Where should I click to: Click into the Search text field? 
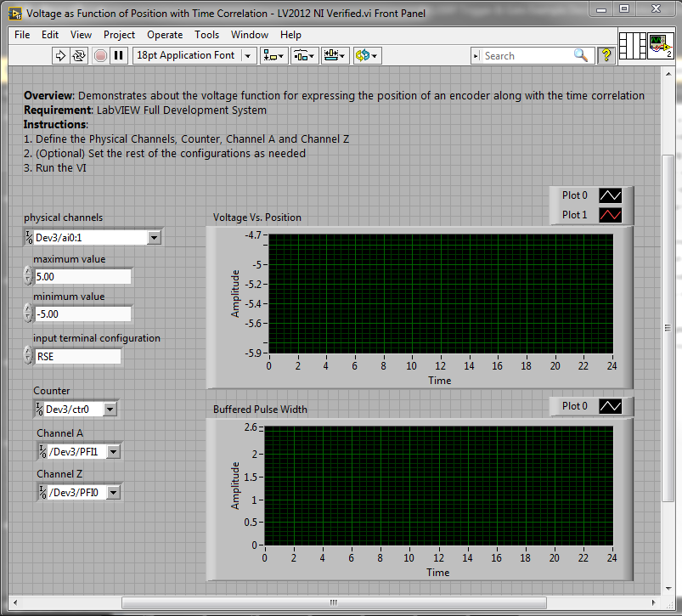pyautogui.click(x=527, y=56)
